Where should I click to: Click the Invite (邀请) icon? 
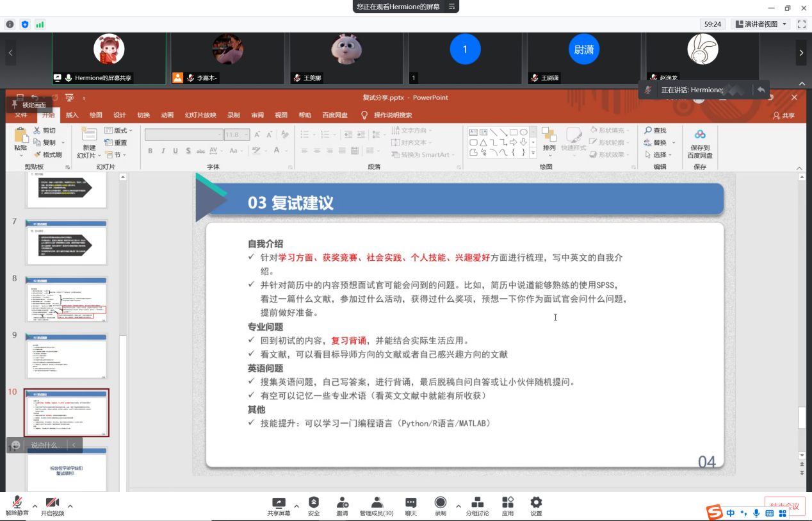coord(343,503)
